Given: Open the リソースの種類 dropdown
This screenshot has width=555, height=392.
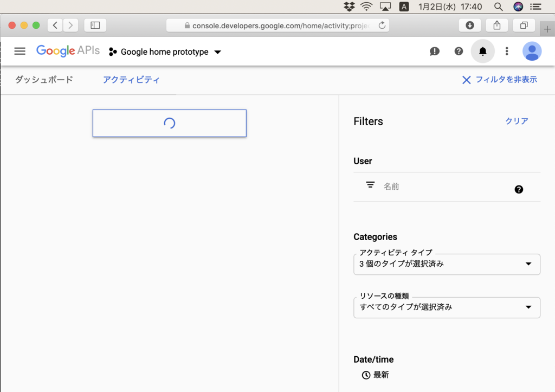Looking at the screenshot, I should pyautogui.click(x=447, y=307).
